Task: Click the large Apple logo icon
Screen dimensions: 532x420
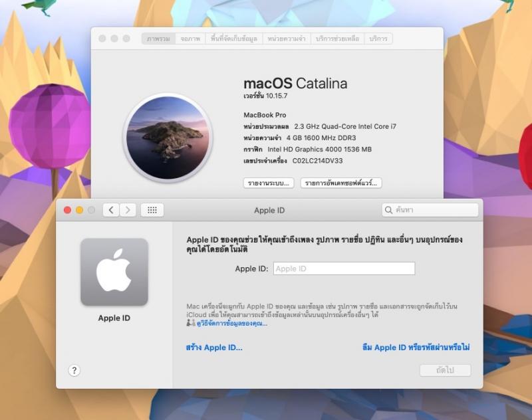Action: (114, 272)
